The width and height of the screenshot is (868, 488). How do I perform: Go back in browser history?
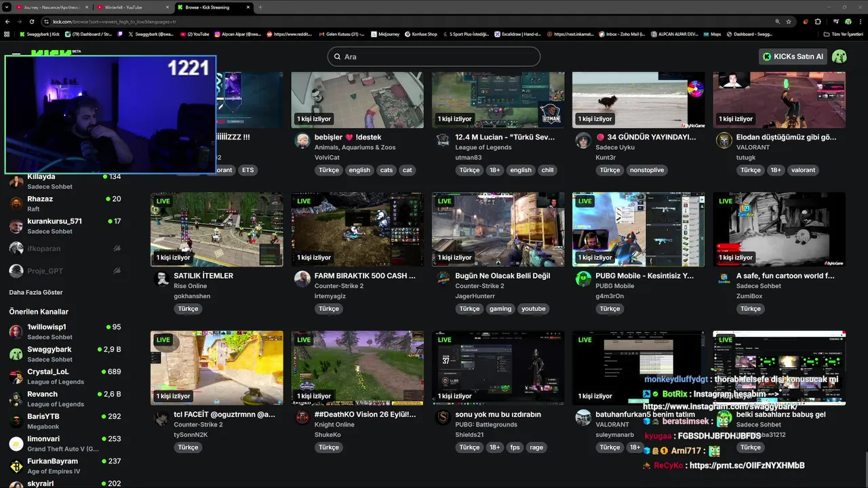(7, 22)
